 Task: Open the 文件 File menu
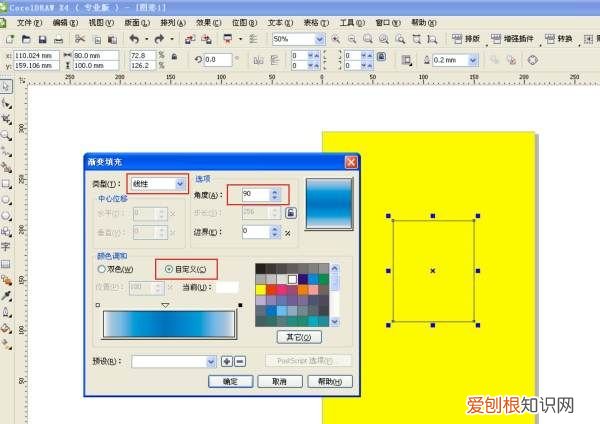tap(29, 23)
